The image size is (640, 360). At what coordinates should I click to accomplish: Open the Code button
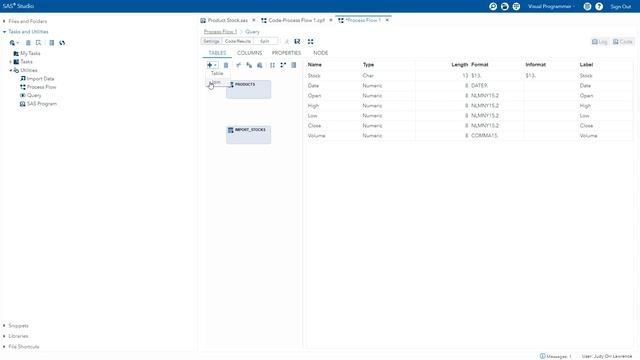pyautogui.click(x=622, y=42)
